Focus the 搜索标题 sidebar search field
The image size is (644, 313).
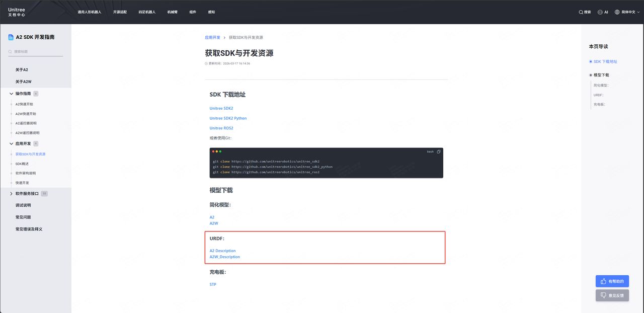coord(35,52)
